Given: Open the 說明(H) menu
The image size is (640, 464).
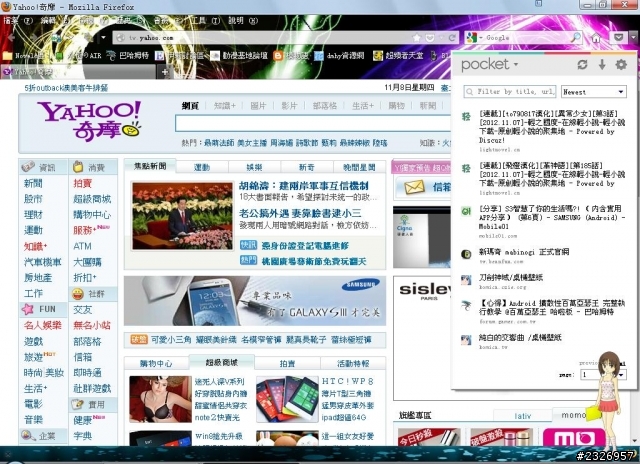Looking at the screenshot, I should pos(242,20).
